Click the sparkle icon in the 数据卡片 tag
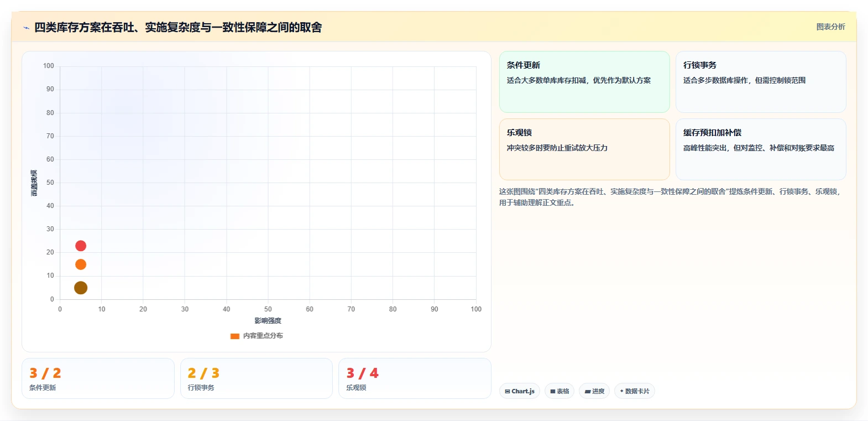 pyautogui.click(x=622, y=391)
